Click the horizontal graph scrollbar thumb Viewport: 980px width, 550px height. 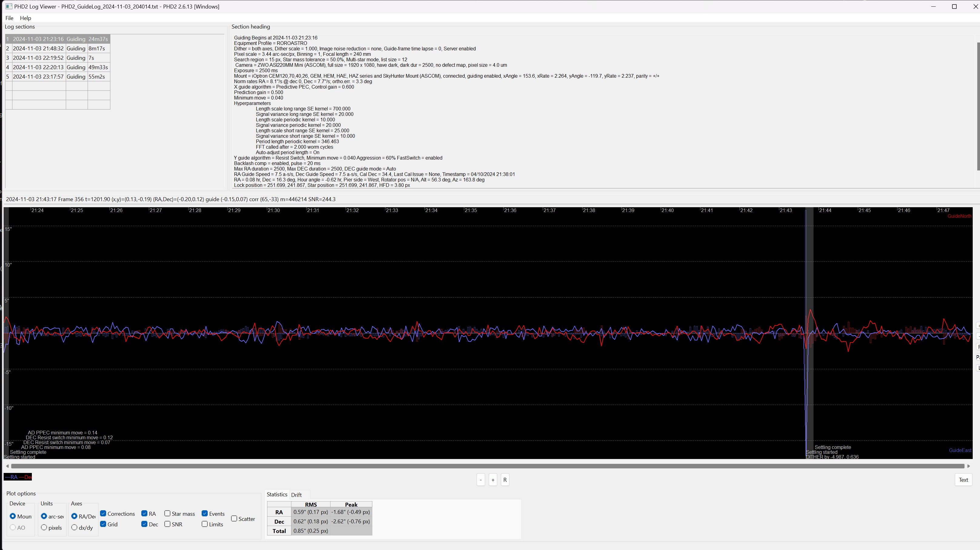[487, 466]
